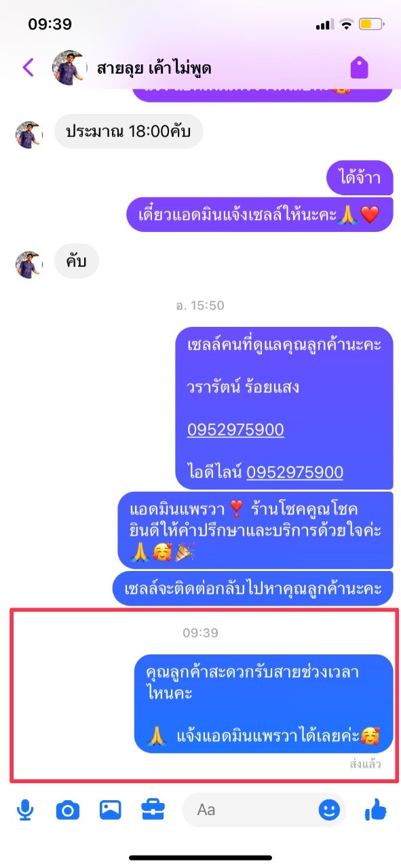
Task: Send a thumbs-up like
Action: (375, 809)
